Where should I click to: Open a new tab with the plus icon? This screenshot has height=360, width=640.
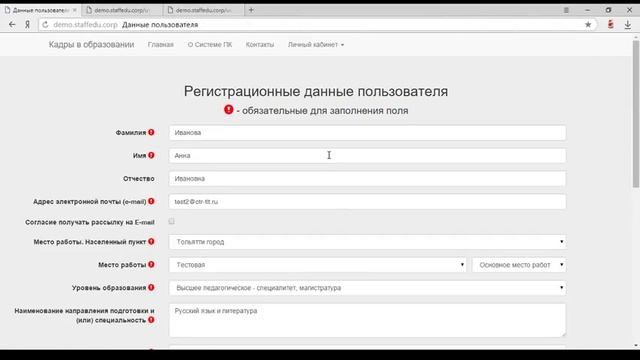point(251,10)
